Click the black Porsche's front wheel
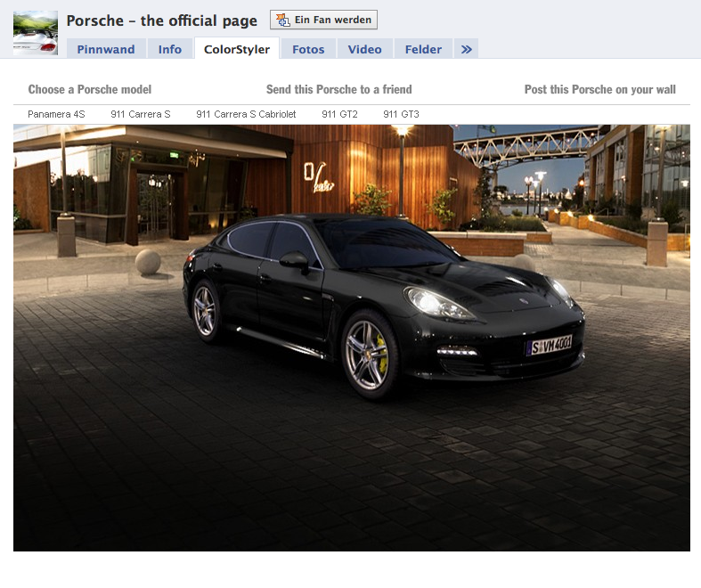 pyautogui.click(x=369, y=353)
